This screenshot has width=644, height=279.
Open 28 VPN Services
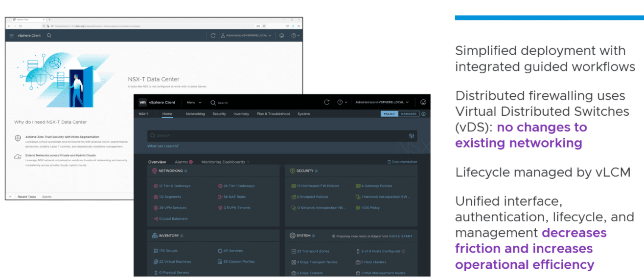pyautogui.click(x=169, y=208)
